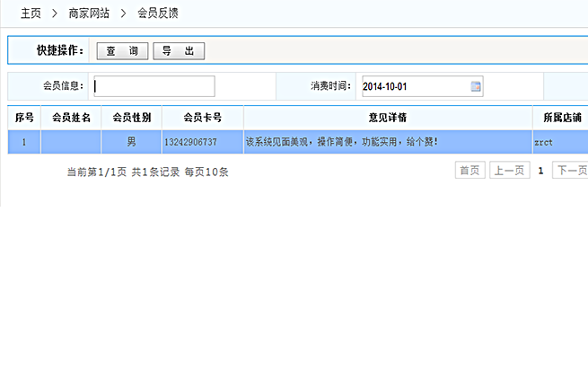Click the 意见详情 column header
This screenshot has height=371, width=588.
[387, 118]
